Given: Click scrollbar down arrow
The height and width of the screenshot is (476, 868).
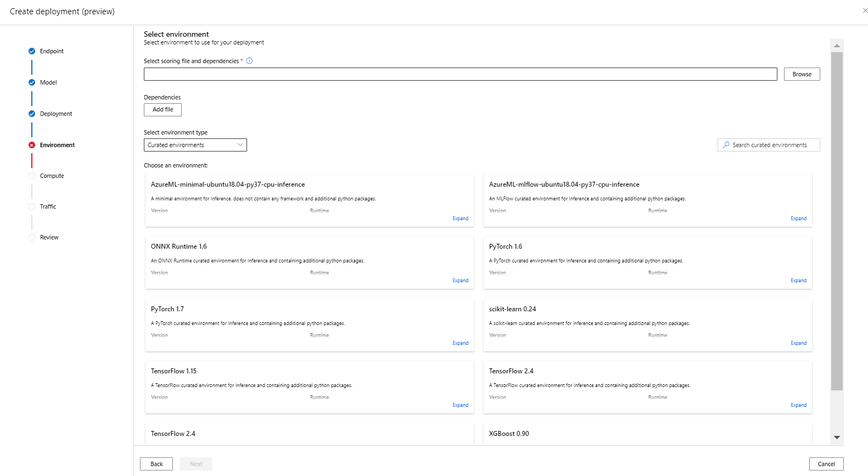Looking at the screenshot, I should pyautogui.click(x=837, y=438).
